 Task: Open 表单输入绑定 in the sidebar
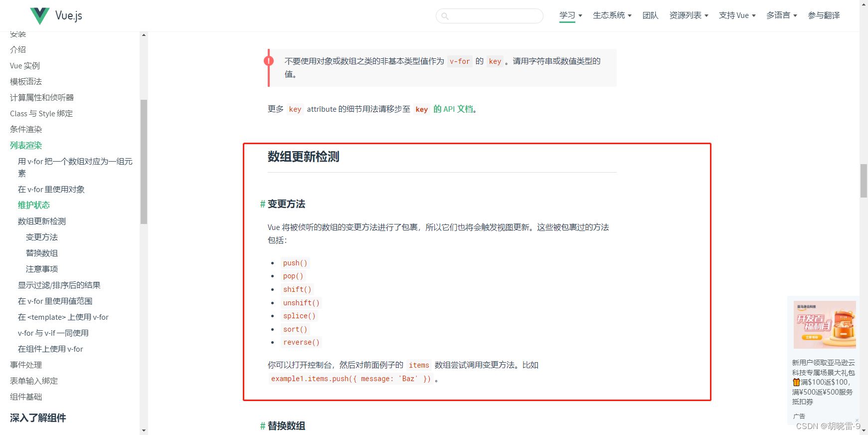pyautogui.click(x=34, y=381)
